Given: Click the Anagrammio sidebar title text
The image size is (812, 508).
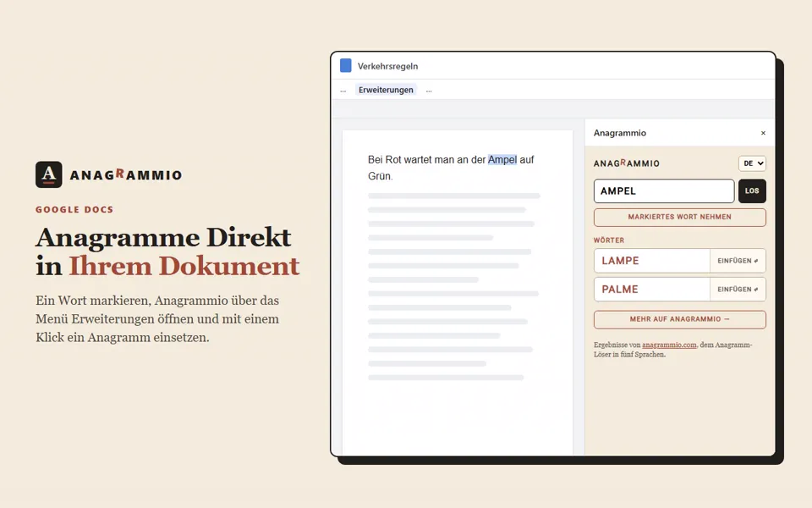Looking at the screenshot, I should click(x=619, y=133).
